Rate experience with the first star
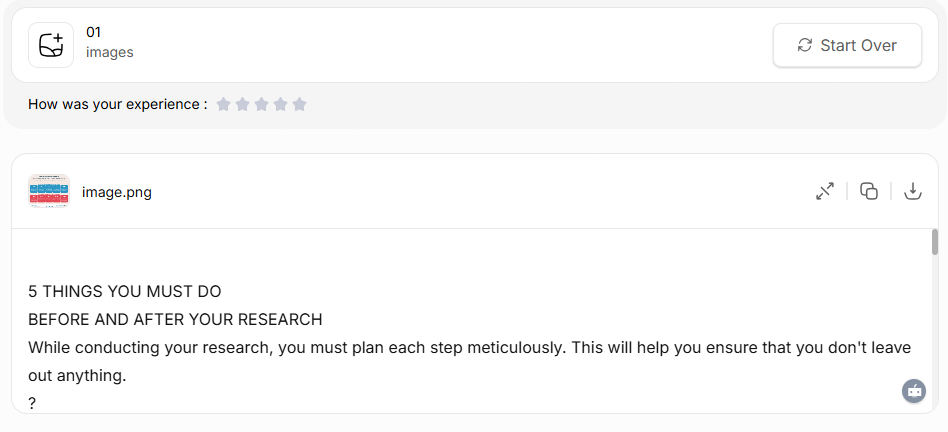The image size is (948, 432). (x=223, y=104)
